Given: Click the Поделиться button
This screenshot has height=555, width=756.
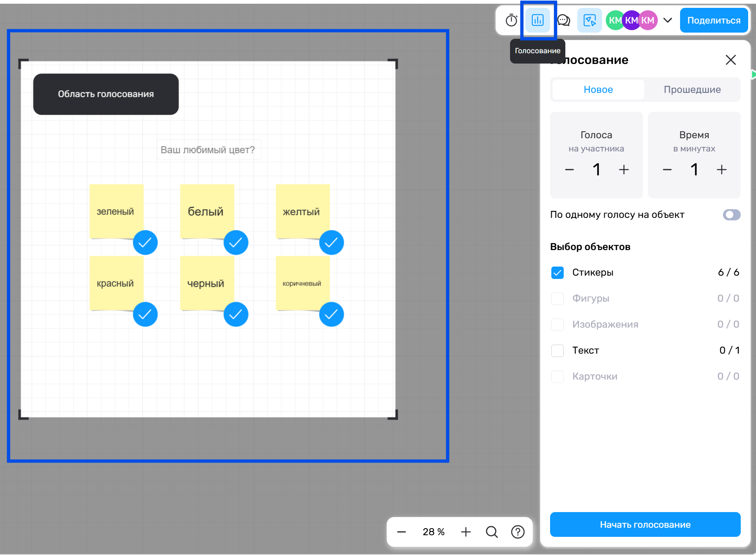Looking at the screenshot, I should pyautogui.click(x=713, y=20).
